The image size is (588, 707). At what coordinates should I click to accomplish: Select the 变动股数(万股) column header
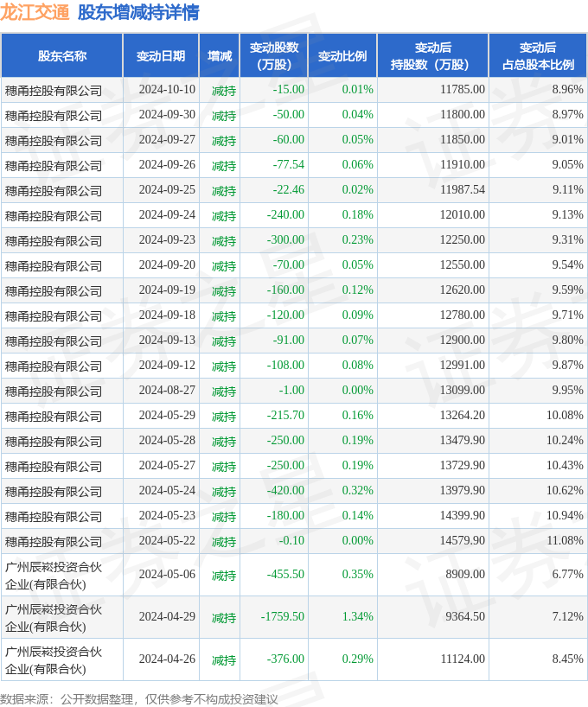[x=274, y=56]
